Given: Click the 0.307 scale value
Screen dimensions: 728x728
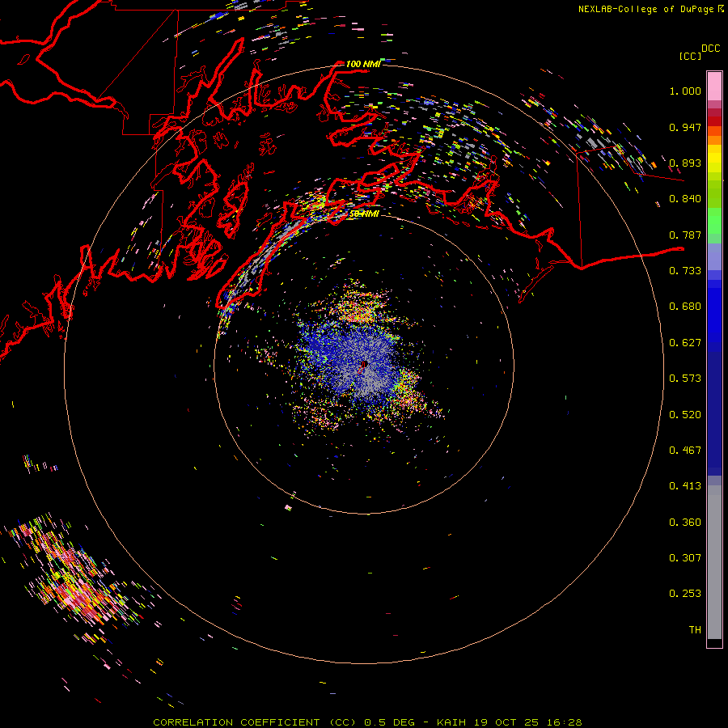Looking at the screenshot, I should [x=685, y=558].
